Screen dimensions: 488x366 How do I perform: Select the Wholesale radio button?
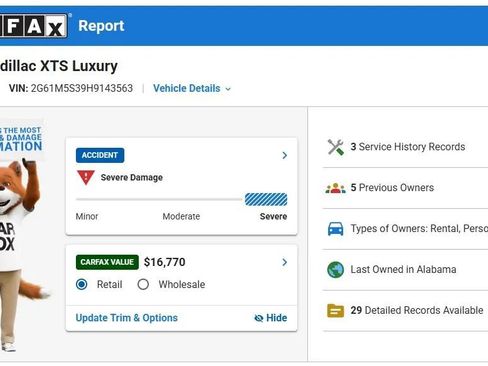click(143, 284)
